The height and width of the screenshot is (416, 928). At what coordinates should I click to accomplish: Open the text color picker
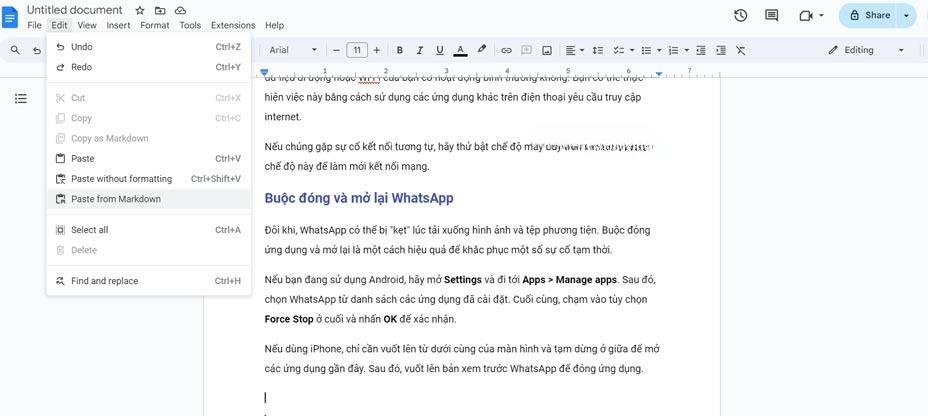point(460,50)
